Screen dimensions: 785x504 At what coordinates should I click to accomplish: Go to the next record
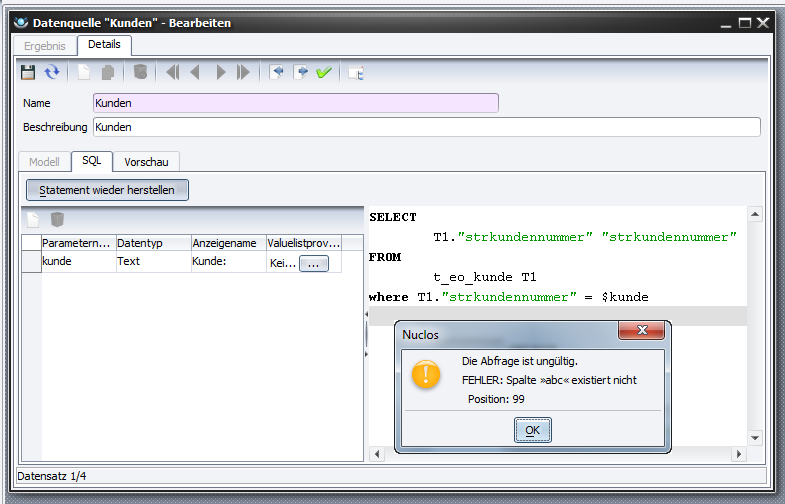coord(220,73)
